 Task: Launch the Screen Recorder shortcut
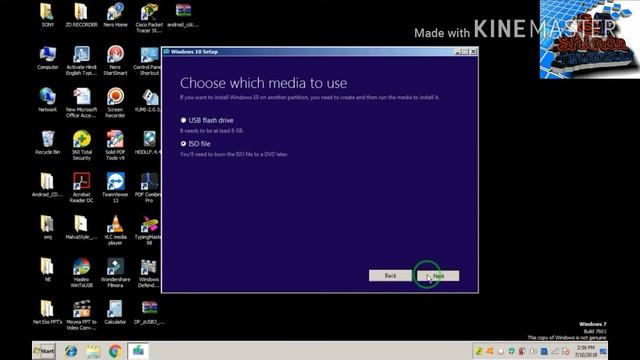(x=115, y=103)
